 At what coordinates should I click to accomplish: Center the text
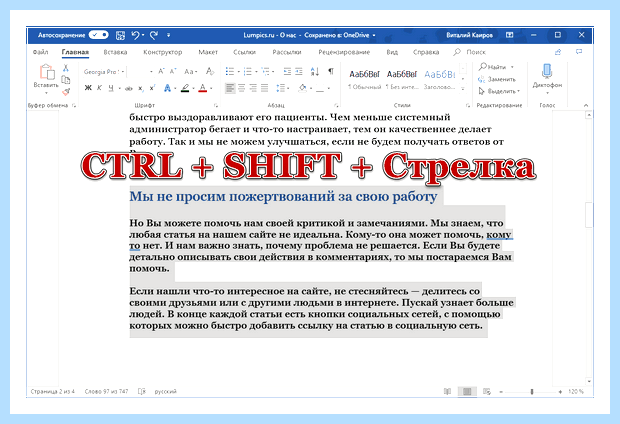pyautogui.click(x=242, y=88)
